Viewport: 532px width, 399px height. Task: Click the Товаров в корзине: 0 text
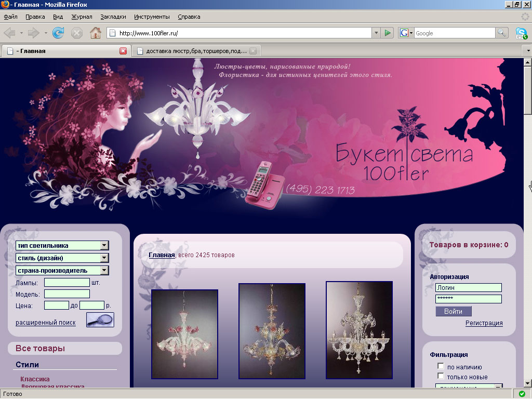469,245
